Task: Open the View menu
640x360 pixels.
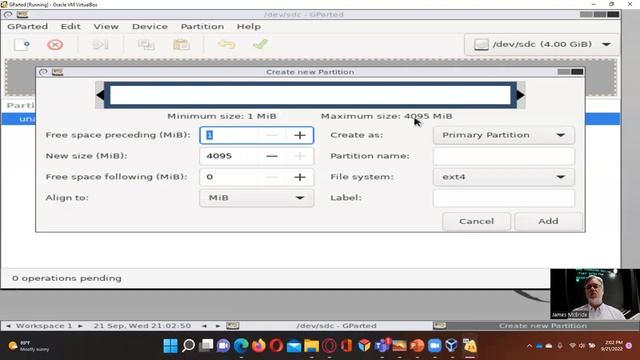Action: point(106,27)
